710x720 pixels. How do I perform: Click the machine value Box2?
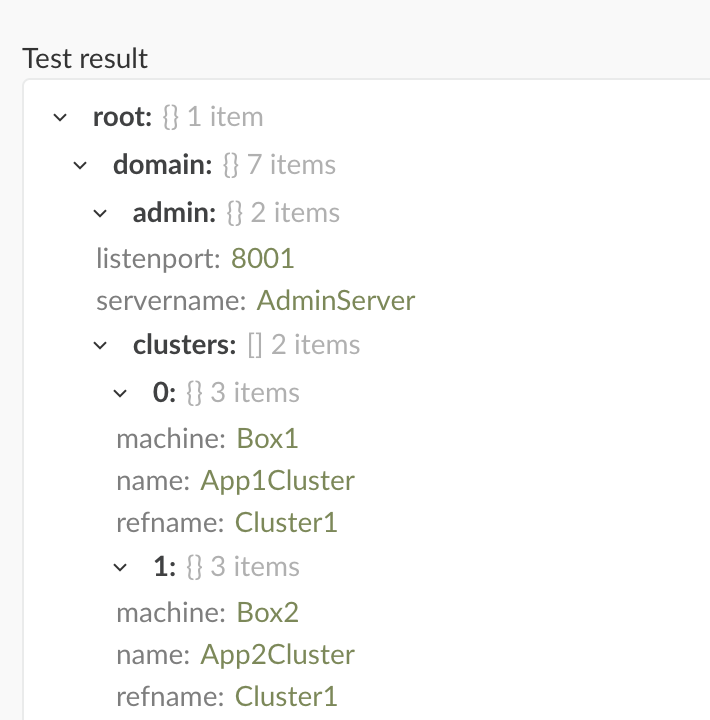(267, 612)
